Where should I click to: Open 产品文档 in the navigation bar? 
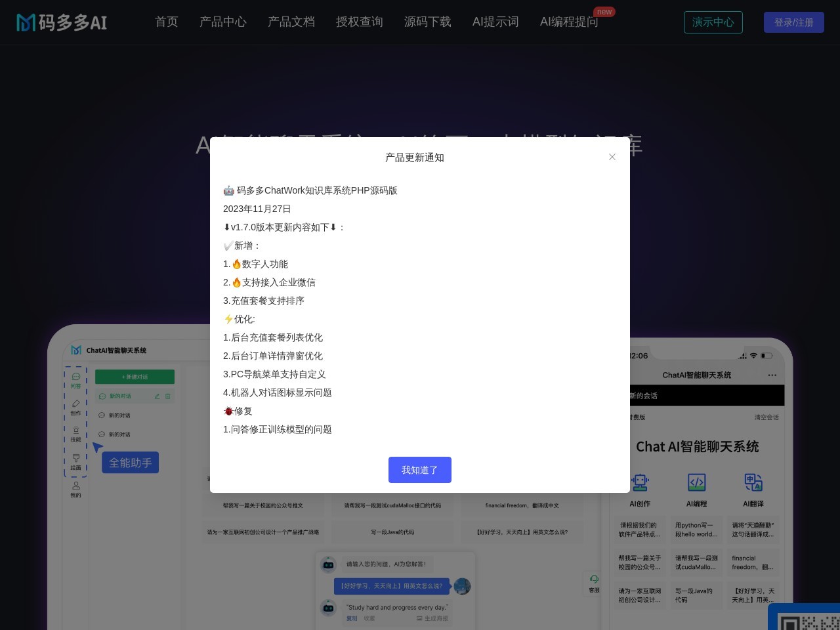(291, 22)
